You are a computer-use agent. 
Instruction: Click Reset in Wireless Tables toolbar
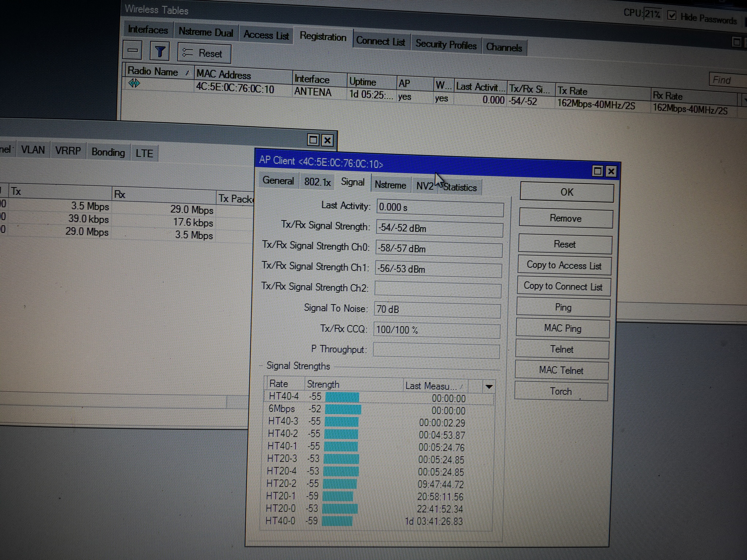pyautogui.click(x=204, y=54)
